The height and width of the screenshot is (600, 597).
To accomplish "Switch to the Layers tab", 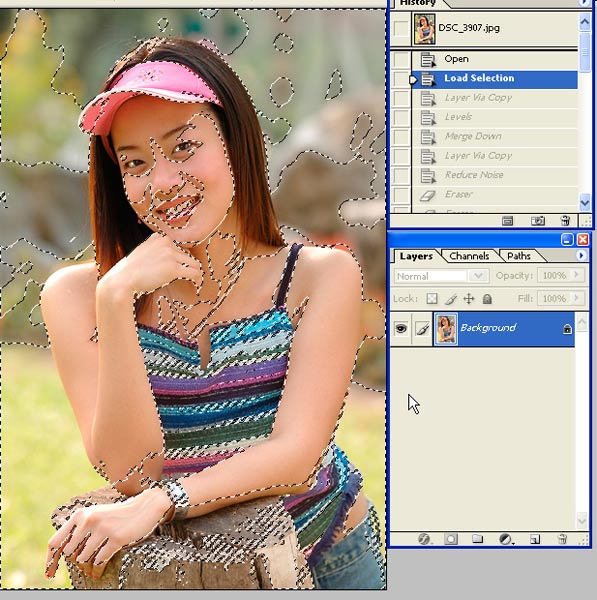I will point(416,256).
